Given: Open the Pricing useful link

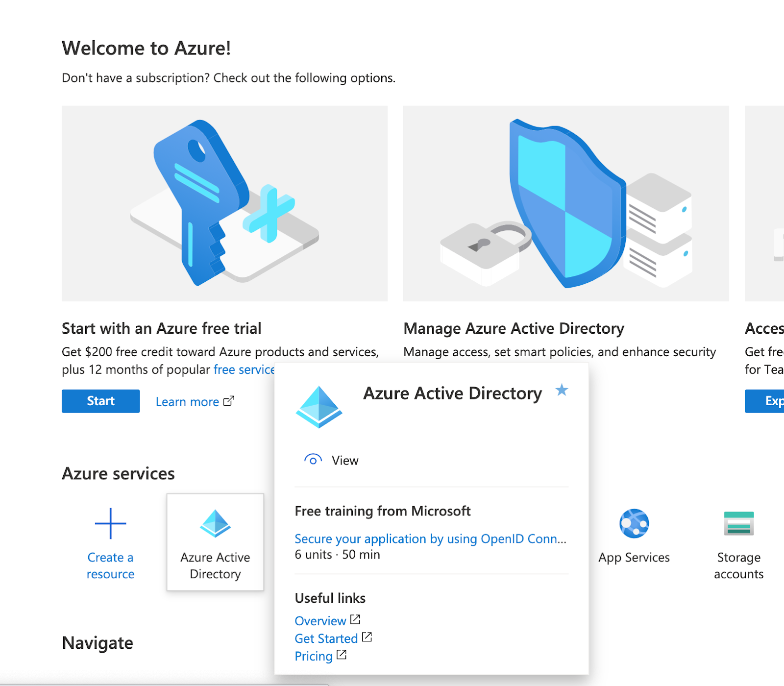Looking at the screenshot, I should (314, 656).
